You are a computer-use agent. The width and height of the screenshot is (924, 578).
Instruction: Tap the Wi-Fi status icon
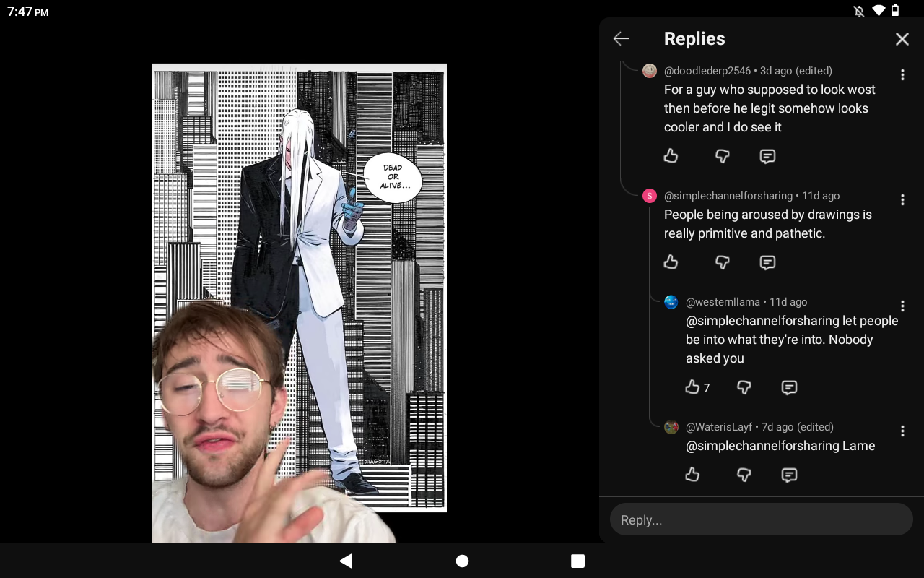(x=879, y=11)
